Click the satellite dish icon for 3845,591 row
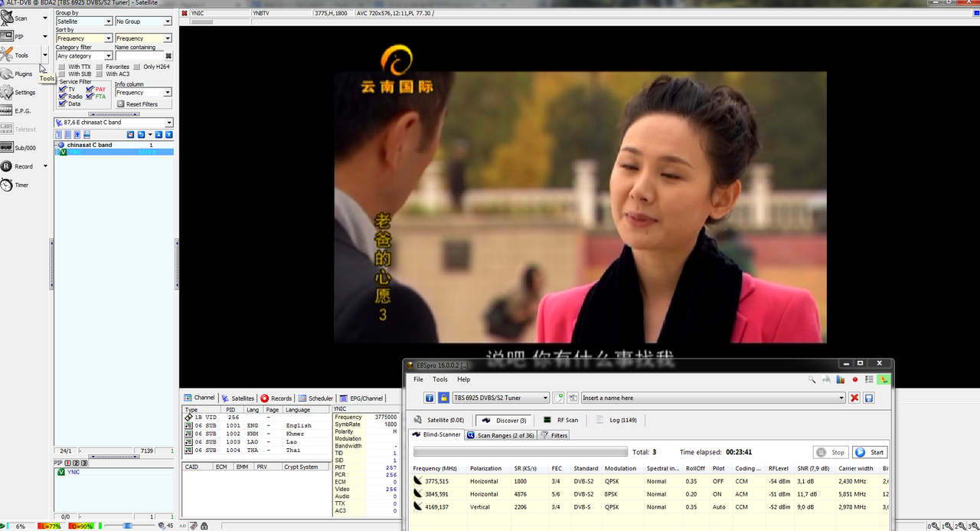Screen dimensions: 980x531 click(x=418, y=494)
